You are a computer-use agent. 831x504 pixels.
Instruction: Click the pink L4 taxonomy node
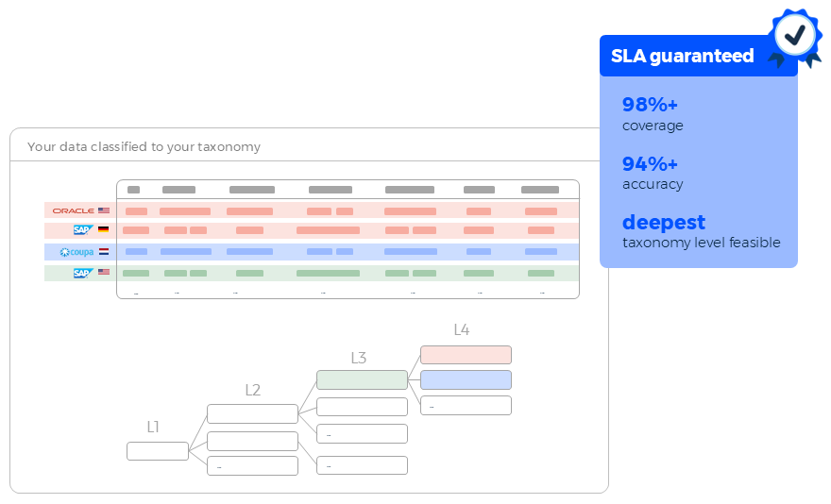pyautogui.click(x=466, y=355)
